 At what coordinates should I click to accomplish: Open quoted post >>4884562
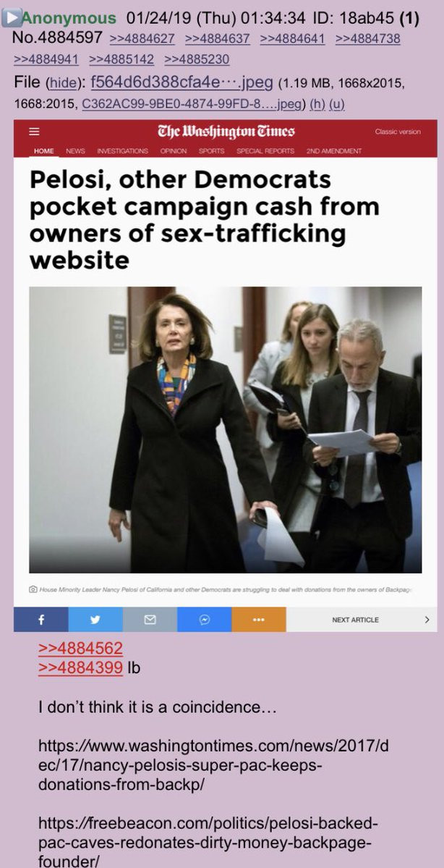click(81, 648)
